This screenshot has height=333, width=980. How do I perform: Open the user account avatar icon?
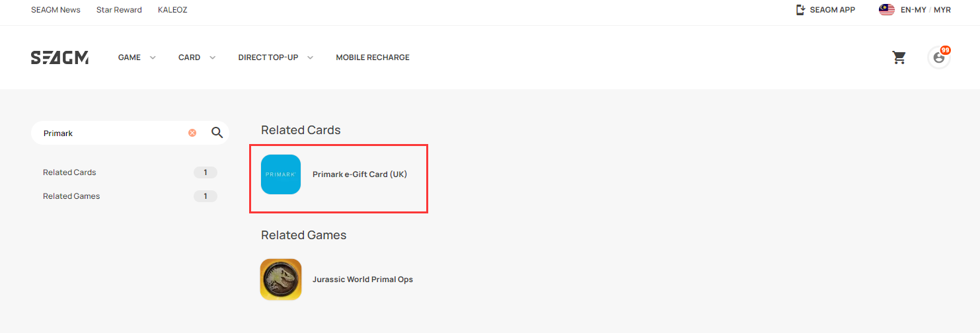pyautogui.click(x=938, y=57)
